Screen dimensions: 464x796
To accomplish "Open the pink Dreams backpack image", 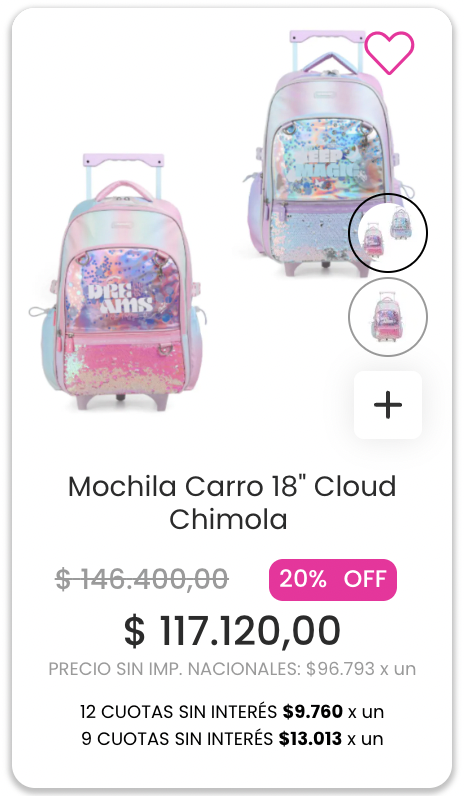I will click(x=118, y=282).
